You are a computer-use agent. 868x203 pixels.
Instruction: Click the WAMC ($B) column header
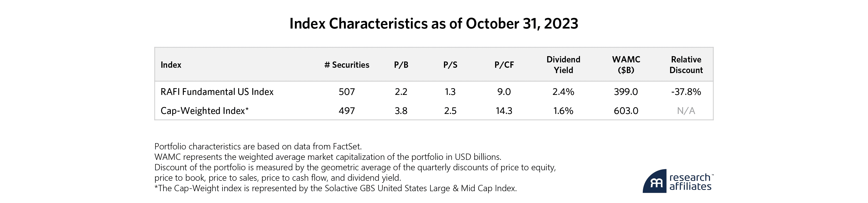point(626,65)
